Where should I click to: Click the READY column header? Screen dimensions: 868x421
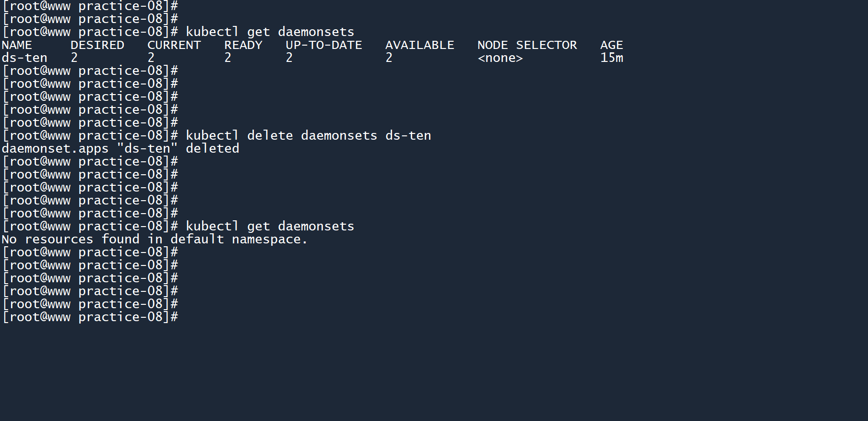[x=243, y=45]
